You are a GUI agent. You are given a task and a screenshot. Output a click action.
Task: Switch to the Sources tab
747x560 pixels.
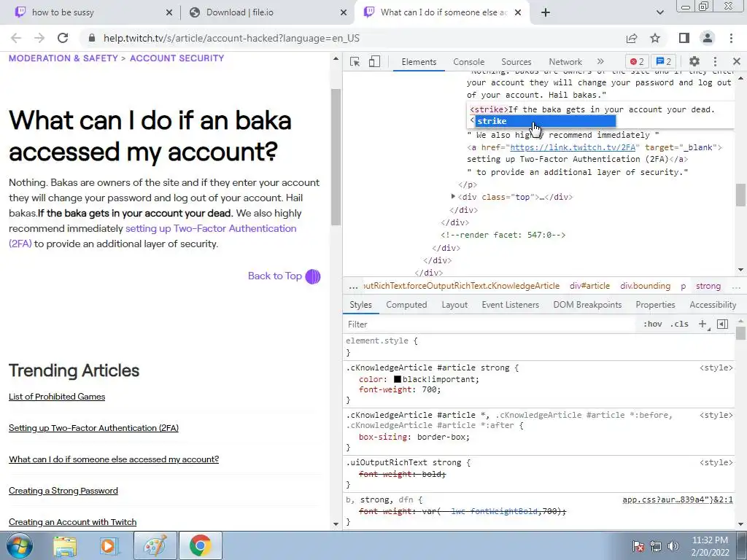click(516, 62)
